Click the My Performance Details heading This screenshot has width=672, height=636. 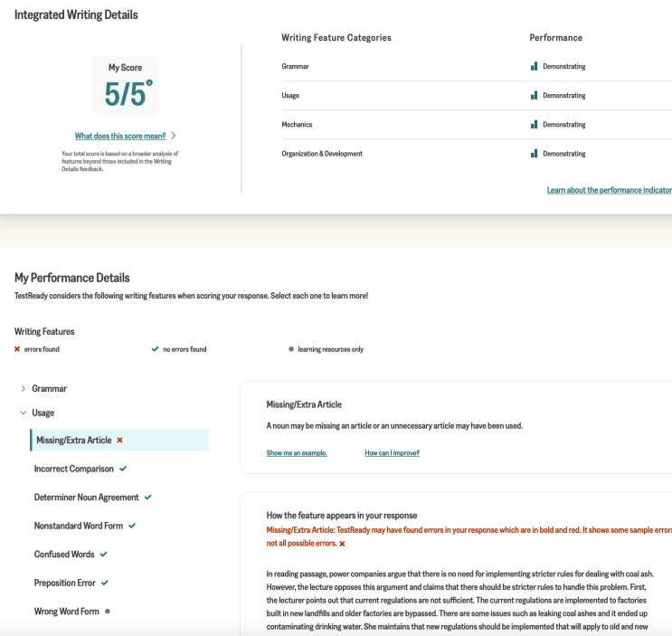pos(72,278)
